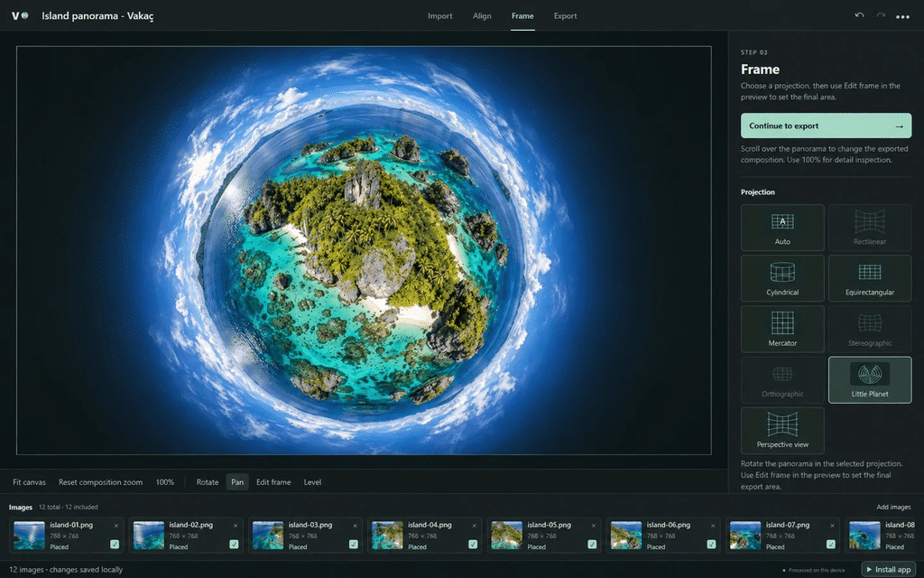
Task: Remove island-05.png from the list
Action: (594, 526)
